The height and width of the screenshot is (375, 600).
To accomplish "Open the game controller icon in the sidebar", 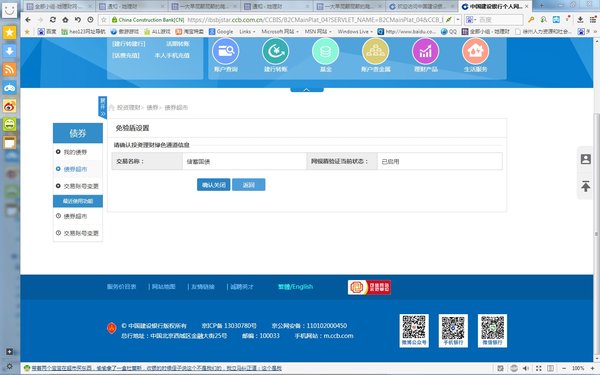I will click(x=10, y=88).
